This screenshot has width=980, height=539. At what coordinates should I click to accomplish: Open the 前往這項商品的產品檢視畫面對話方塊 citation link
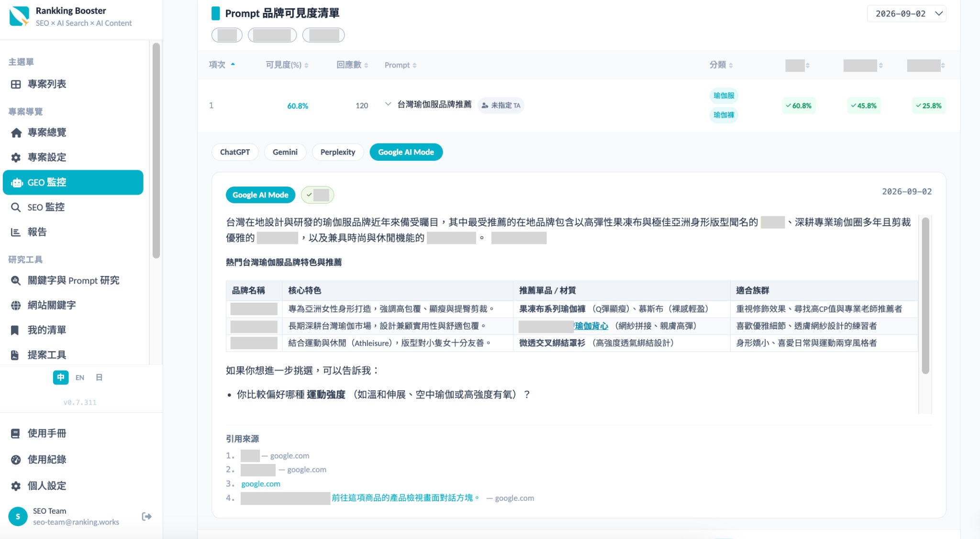click(405, 498)
